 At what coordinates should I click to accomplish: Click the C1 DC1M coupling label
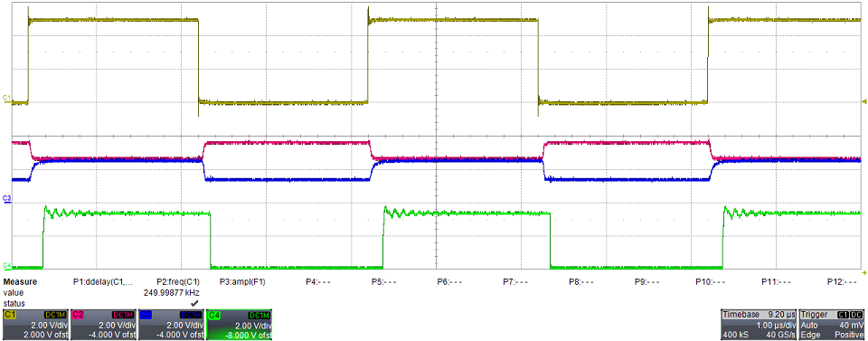[x=55, y=315]
